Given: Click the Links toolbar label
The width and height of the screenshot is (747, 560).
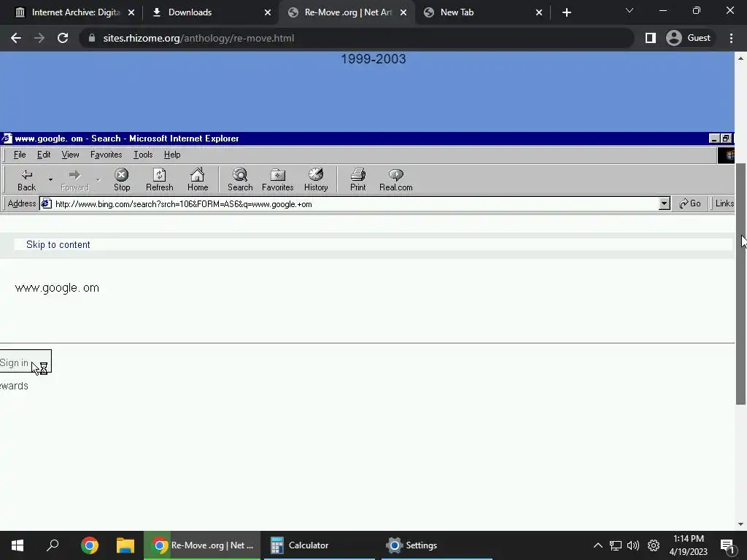Looking at the screenshot, I should click(724, 204).
